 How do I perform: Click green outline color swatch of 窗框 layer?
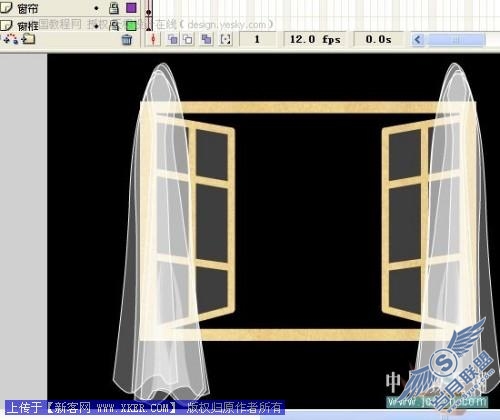pos(131,26)
